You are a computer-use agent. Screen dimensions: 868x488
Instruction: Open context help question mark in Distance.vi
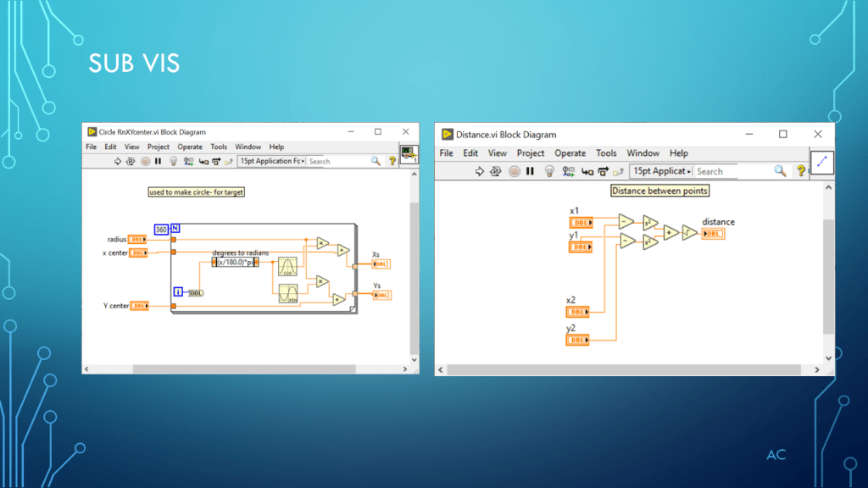(800, 171)
